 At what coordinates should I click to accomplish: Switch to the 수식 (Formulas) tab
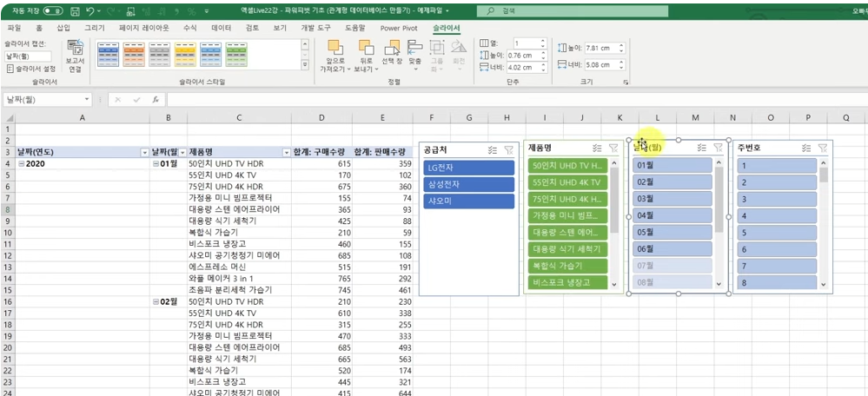click(189, 28)
